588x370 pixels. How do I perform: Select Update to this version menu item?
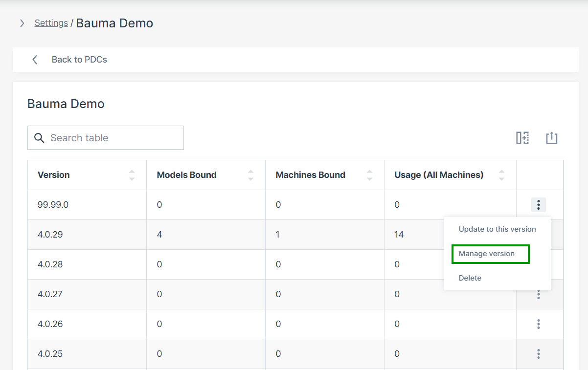[497, 229]
